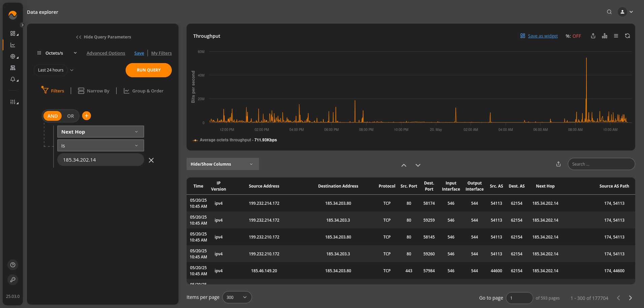Expand the Hide/Show Columns dropdown
The height and width of the screenshot is (308, 644).
tap(222, 164)
